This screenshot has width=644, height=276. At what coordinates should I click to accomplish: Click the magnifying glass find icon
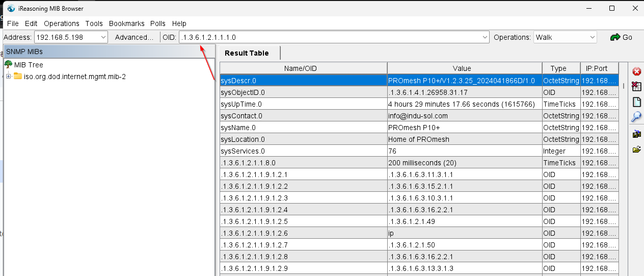click(x=636, y=117)
